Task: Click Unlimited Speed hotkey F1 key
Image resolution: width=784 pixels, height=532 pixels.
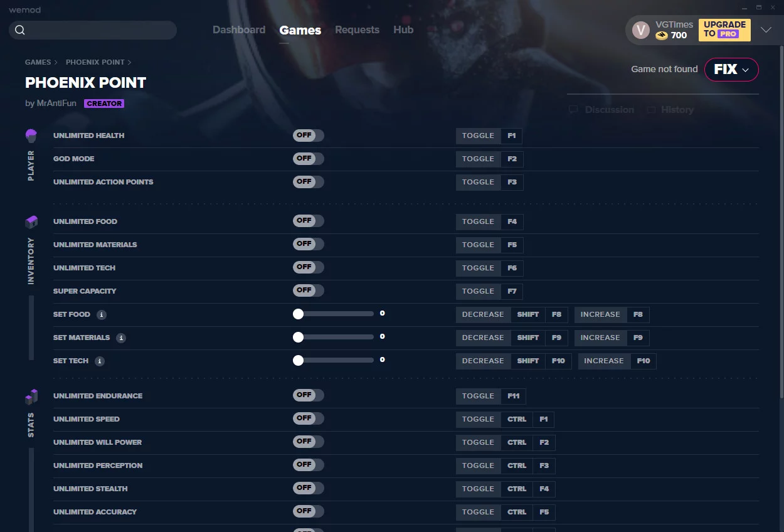Action: point(544,419)
